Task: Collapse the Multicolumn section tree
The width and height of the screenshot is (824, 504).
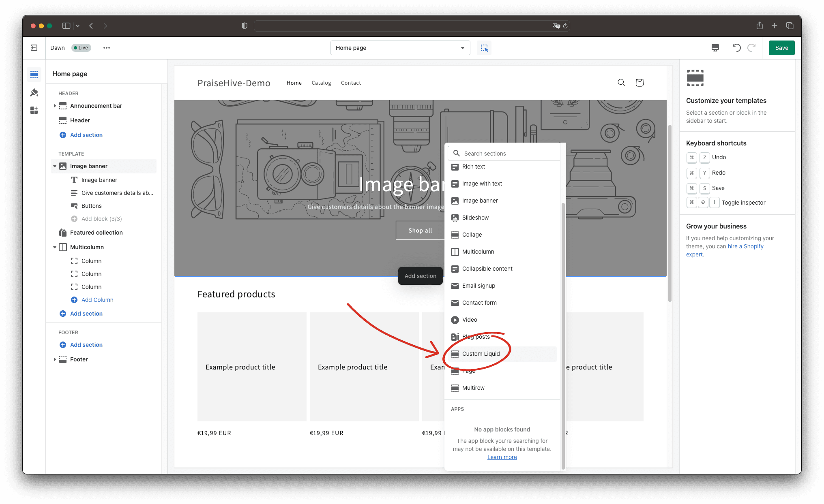Action: 55,247
